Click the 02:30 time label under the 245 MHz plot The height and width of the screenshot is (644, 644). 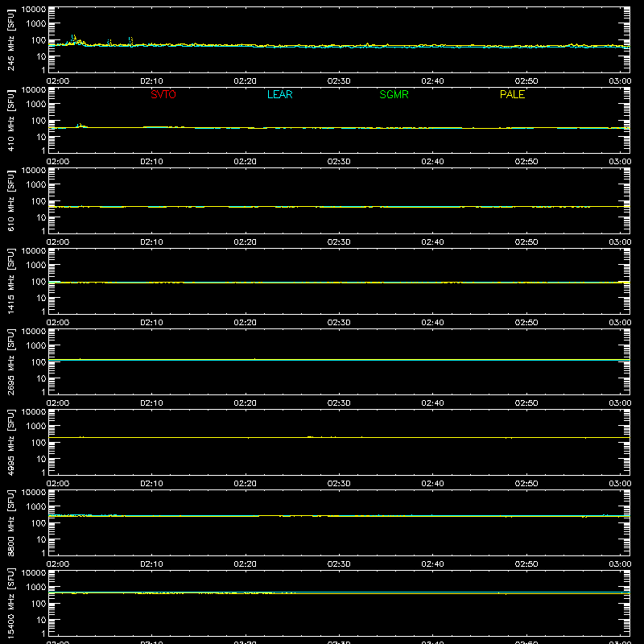(339, 81)
